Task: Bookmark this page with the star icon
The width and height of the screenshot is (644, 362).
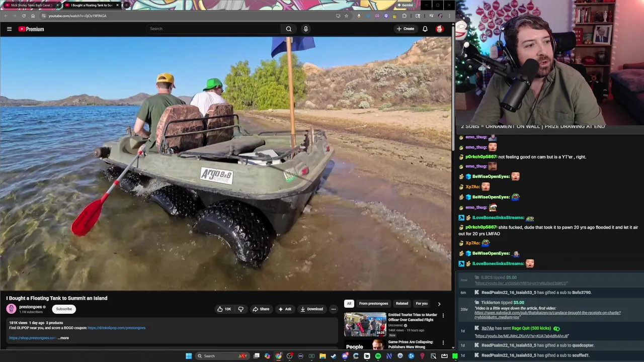Action: pos(346,16)
